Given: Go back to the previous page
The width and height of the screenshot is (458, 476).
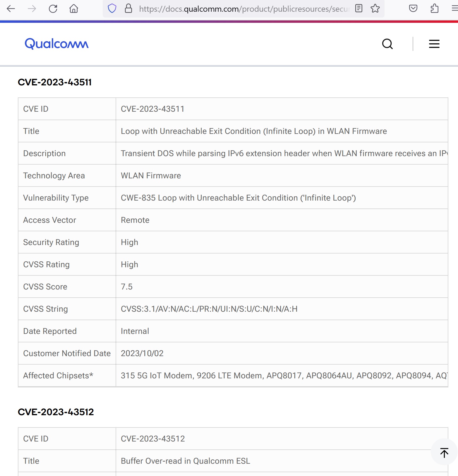Looking at the screenshot, I should 11,9.
